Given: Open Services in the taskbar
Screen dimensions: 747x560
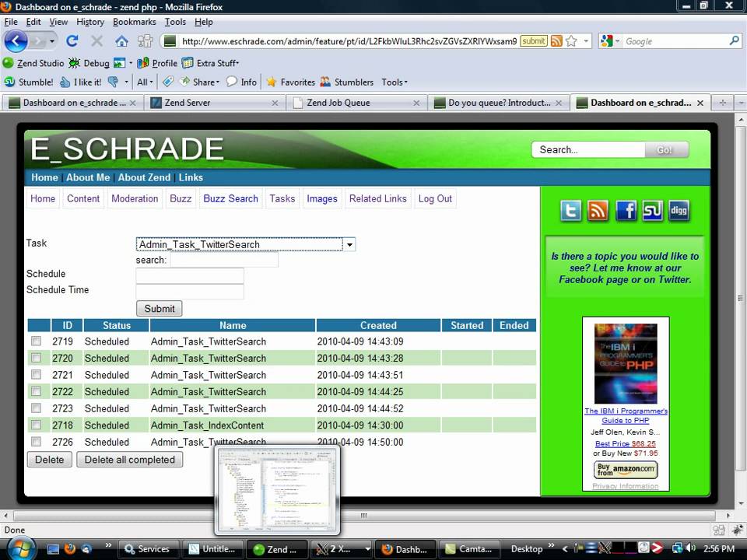Looking at the screenshot, I should pyautogui.click(x=147, y=549).
